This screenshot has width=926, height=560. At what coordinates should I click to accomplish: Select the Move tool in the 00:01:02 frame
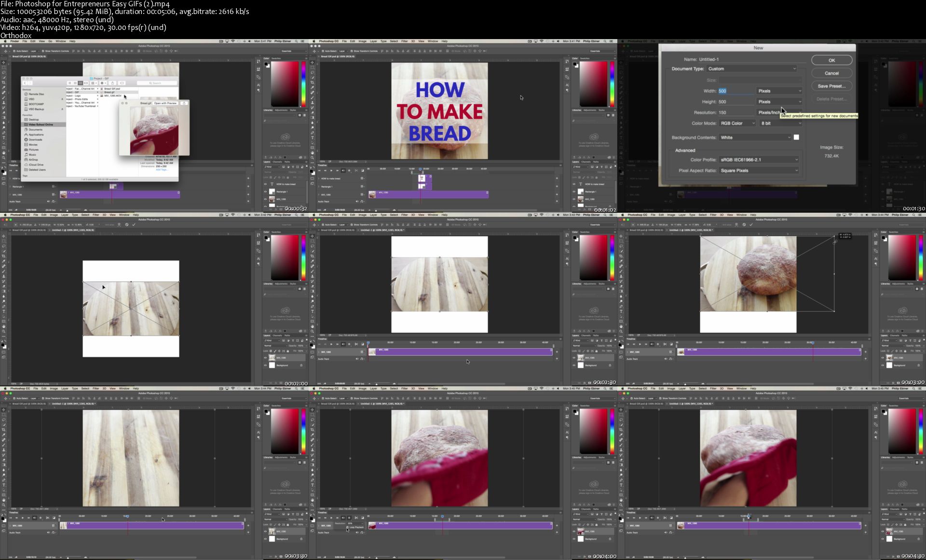pos(312,62)
